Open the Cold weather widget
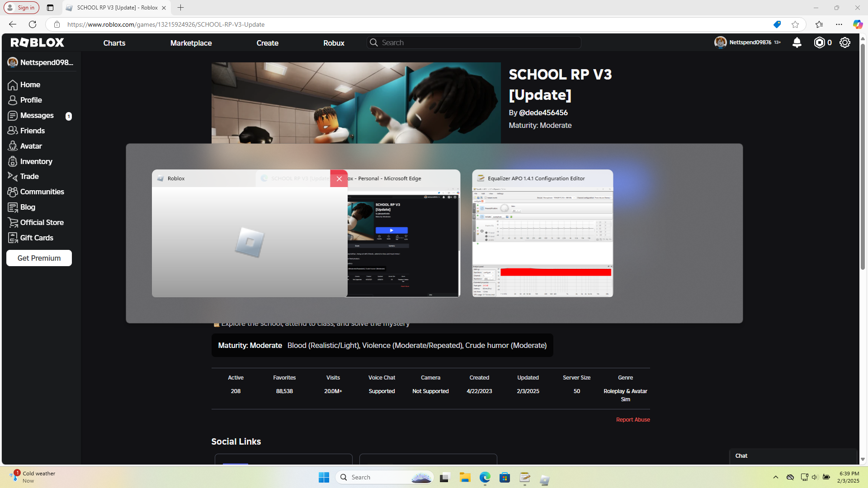 (x=33, y=477)
